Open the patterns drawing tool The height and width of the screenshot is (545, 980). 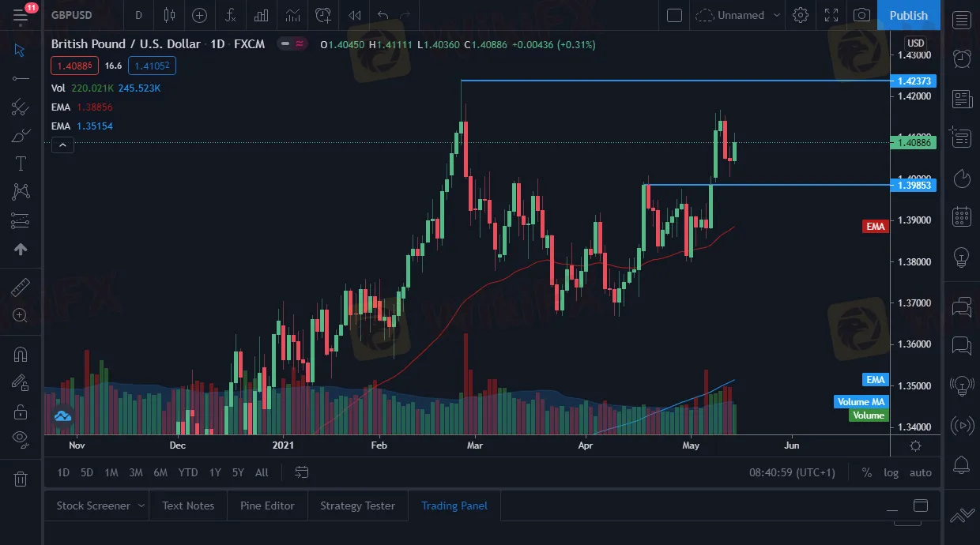click(x=21, y=192)
